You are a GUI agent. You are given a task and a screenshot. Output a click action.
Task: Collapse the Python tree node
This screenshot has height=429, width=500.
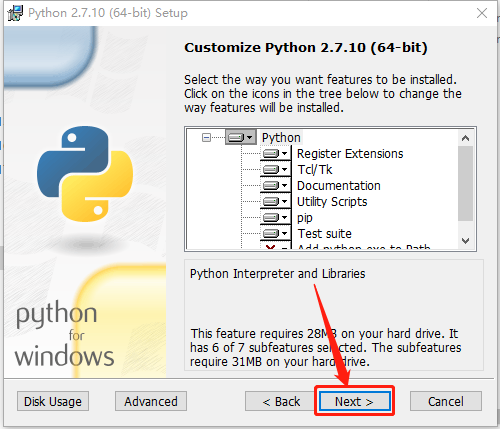pyautogui.click(x=206, y=137)
